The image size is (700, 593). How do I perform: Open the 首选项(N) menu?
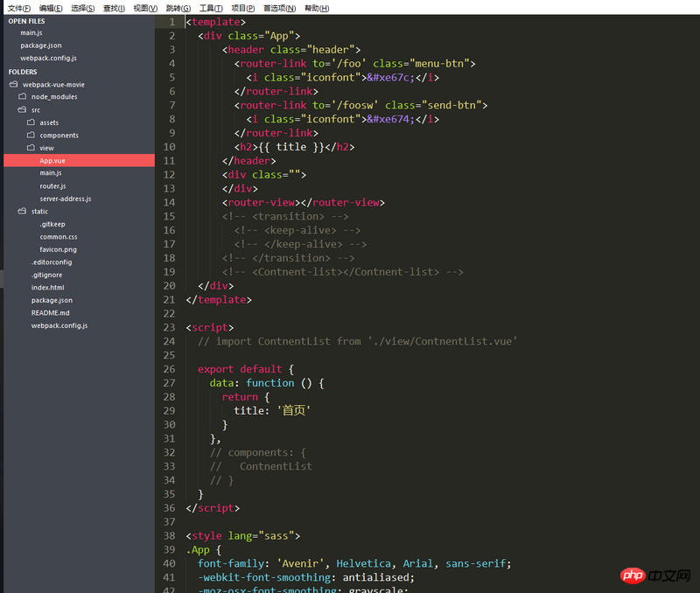point(277,8)
